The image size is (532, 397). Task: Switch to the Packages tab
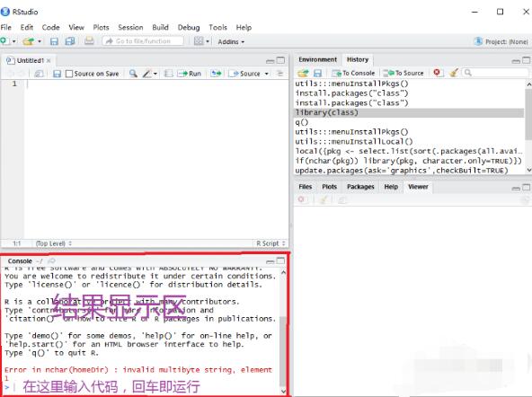click(x=360, y=187)
